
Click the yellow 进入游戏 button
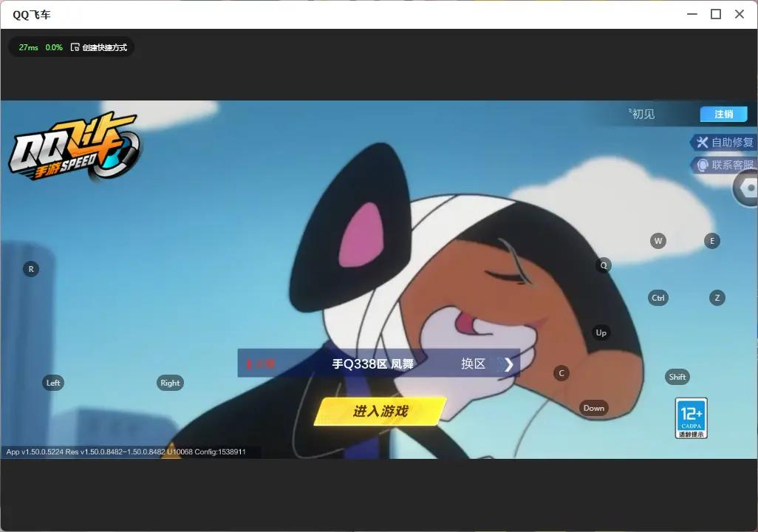pyautogui.click(x=380, y=412)
